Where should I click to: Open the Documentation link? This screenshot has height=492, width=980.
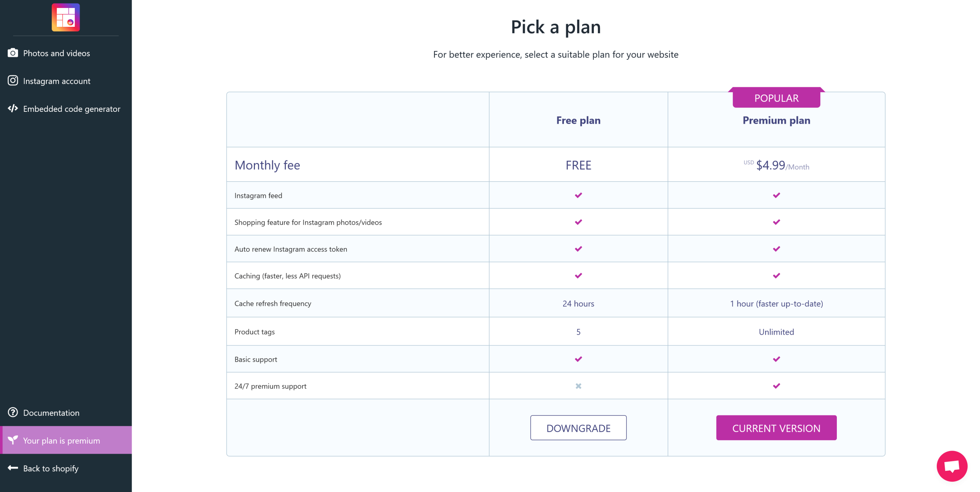tap(51, 413)
